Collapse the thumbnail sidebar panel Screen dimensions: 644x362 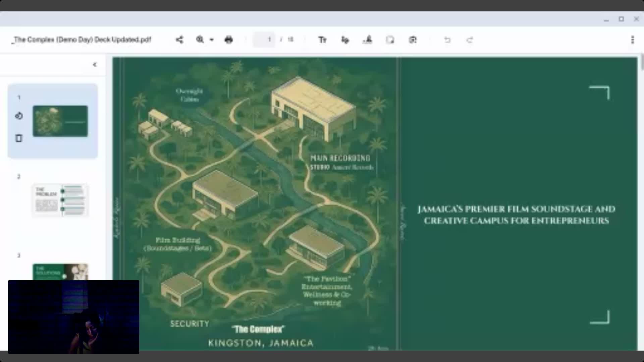click(95, 65)
